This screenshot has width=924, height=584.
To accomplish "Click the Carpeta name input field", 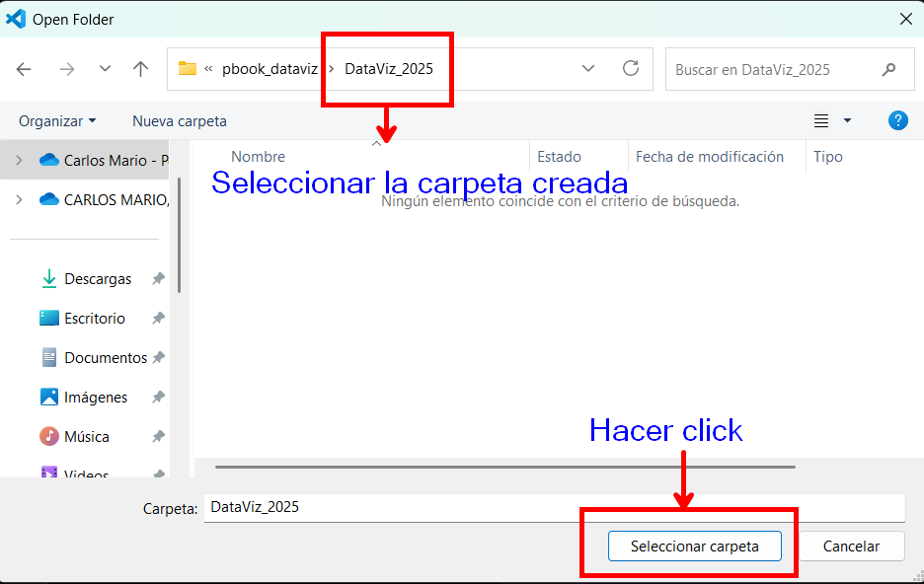I will (554, 507).
